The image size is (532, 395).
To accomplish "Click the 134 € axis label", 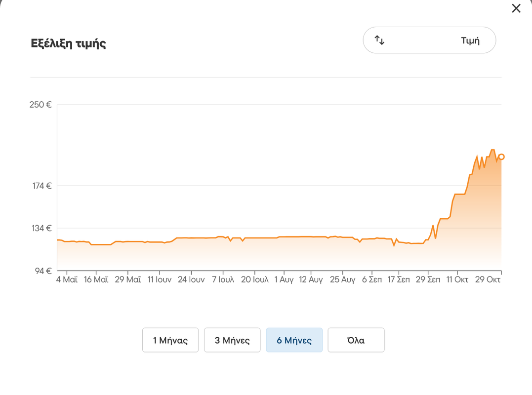I will pos(41,229).
